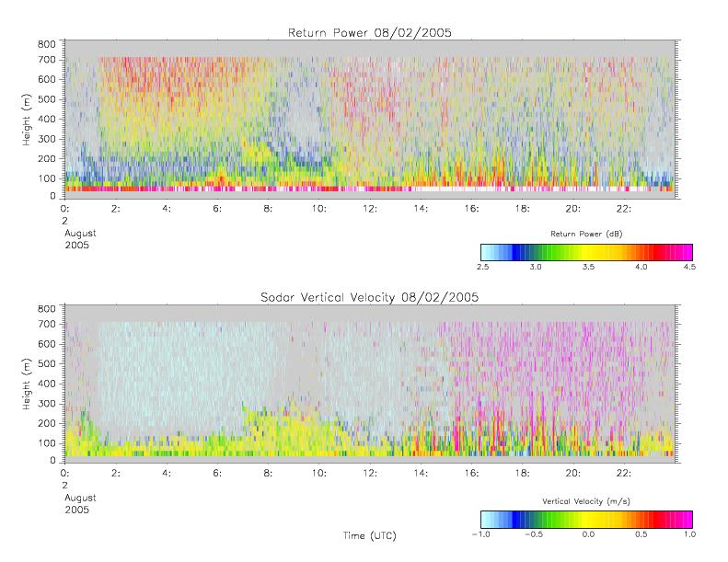Click the 4.5 tick on Return Power colorbar
The height and width of the screenshot is (562, 728).
(689, 267)
